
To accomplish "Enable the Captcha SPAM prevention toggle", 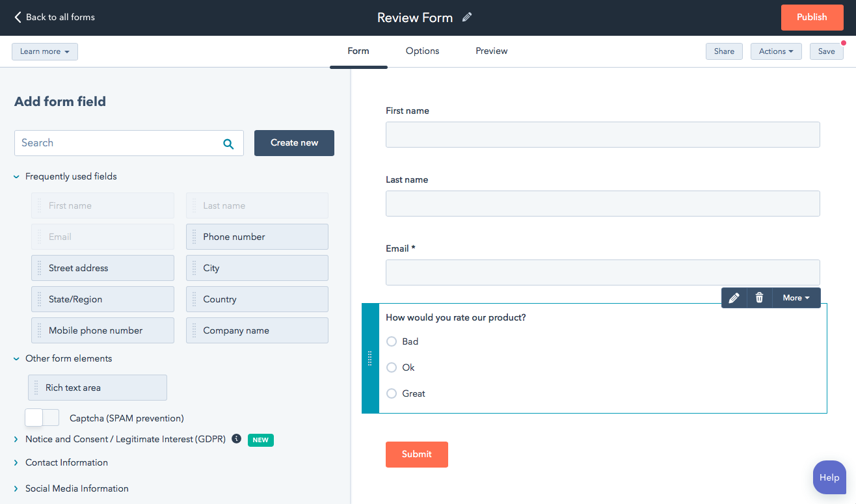I will (42, 417).
